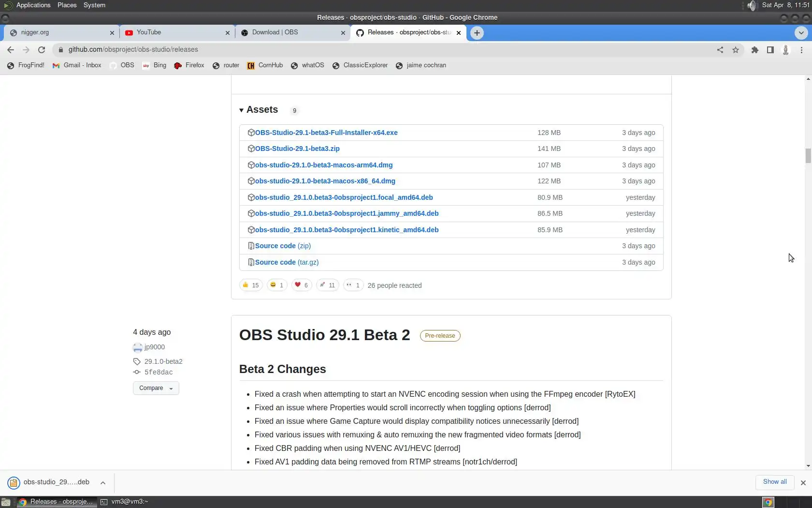Screen dimensions: 812x508
Task: Open the Places menu
Action: tap(67, 5)
